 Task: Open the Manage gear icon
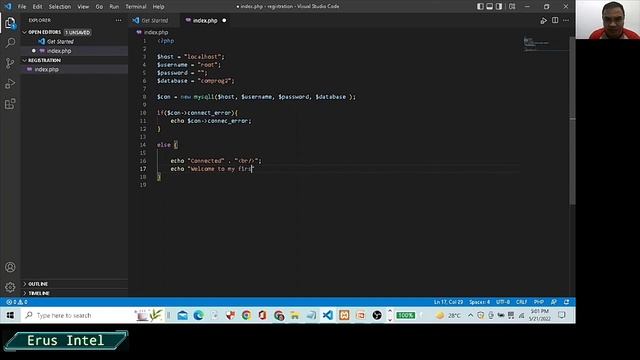coord(10,287)
